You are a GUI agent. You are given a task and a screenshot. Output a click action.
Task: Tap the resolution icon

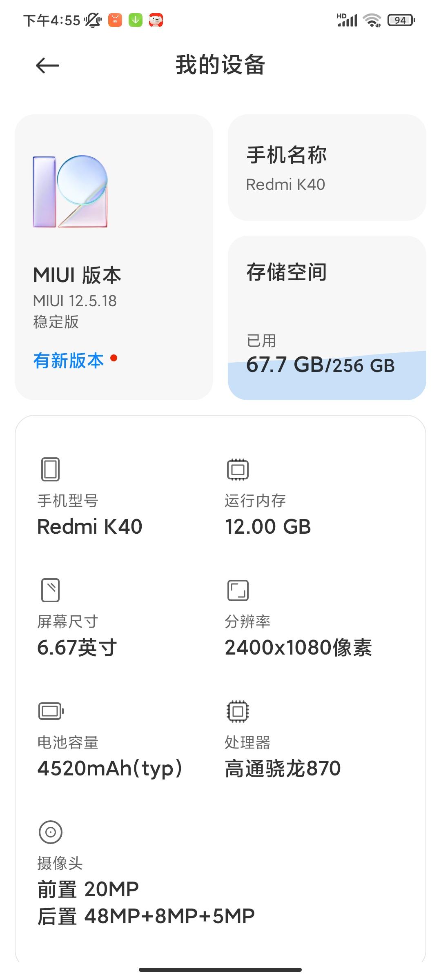(238, 590)
